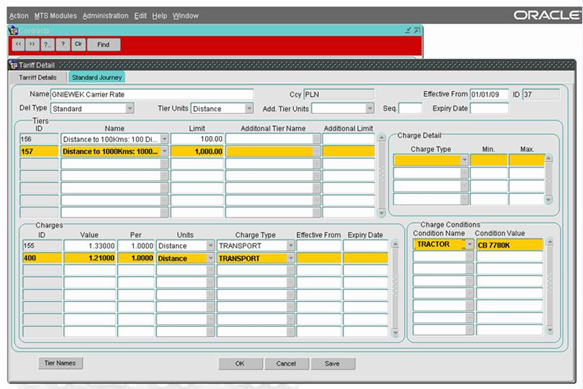Screen dimensions: 583x389
Task: Click charge value 1.33000
Action: coord(90,245)
